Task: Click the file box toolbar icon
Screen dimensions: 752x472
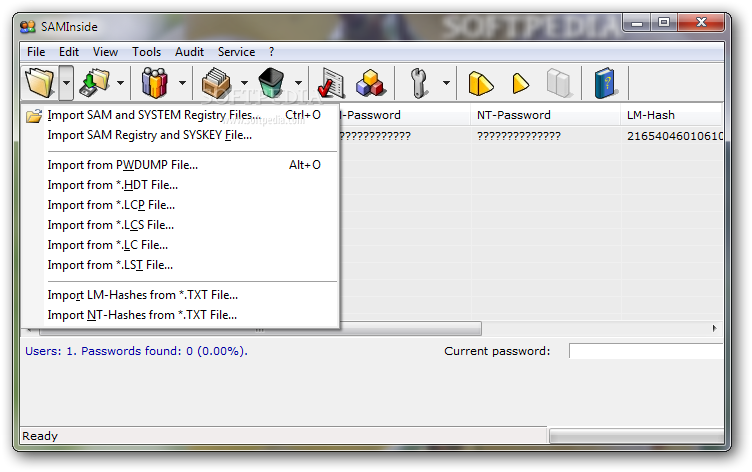Action: pos(217,83)
